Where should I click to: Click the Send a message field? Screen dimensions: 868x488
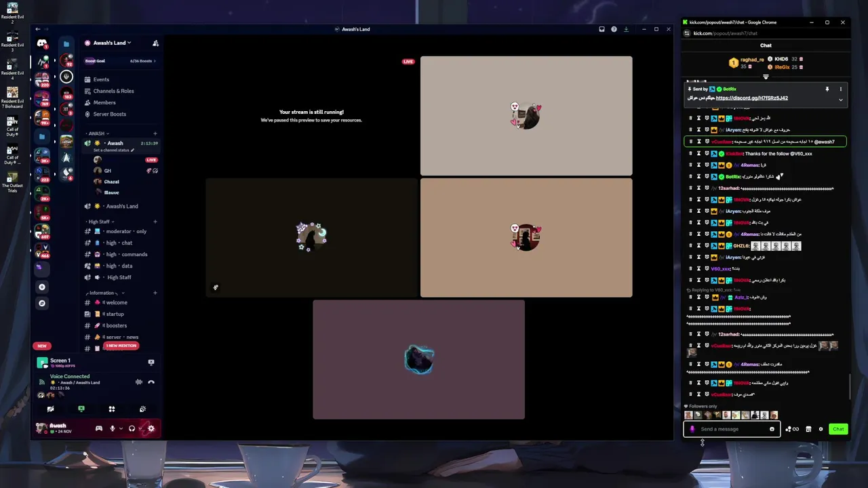point(732,429)
